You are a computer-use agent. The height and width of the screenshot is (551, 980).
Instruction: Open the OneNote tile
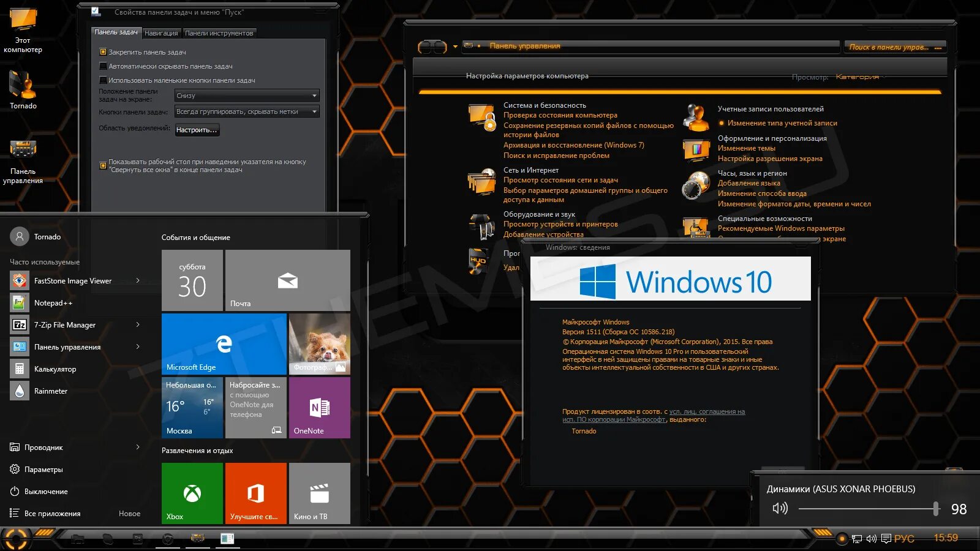click(x=320, y=408)
